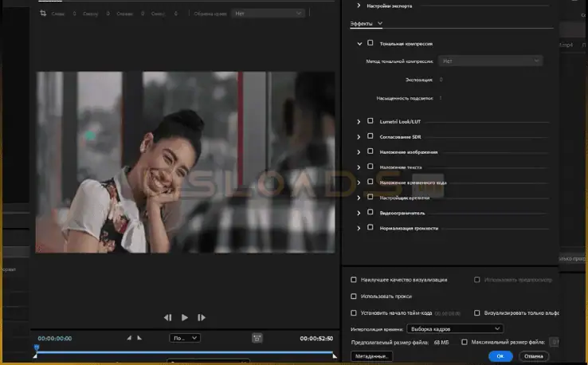The width and height of the screenshot is (588, 365).
Task: Enable the Lumetri Look/LUT checkbox
Action: (x=370, y=121)
